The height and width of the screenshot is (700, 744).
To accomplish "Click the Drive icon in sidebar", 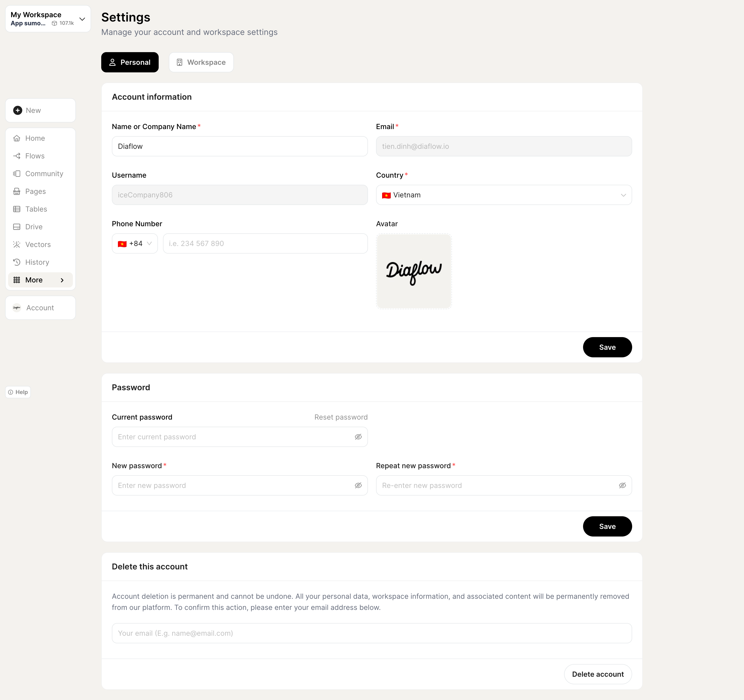I will 17,227.
